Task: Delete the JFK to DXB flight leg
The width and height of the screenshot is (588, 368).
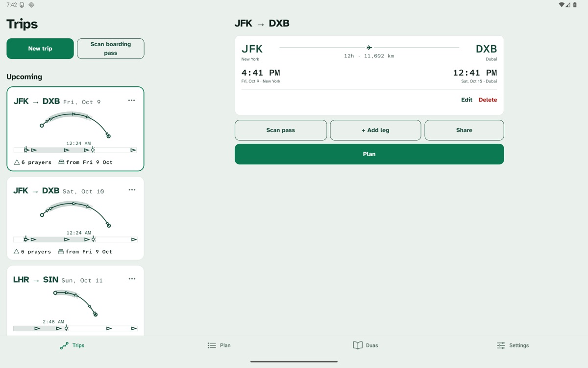Action: [x=488, y=100]
